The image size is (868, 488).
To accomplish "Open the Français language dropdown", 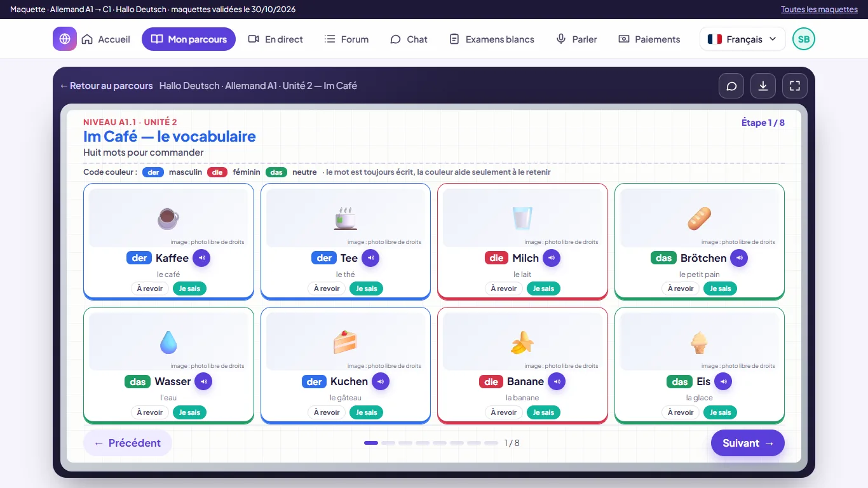I will point(742,39).
